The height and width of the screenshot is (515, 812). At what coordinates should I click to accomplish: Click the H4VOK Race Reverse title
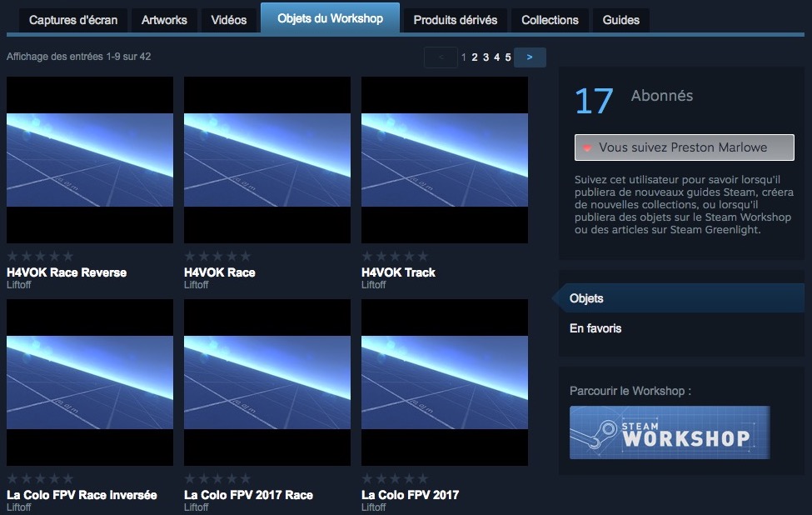(67, 272)
